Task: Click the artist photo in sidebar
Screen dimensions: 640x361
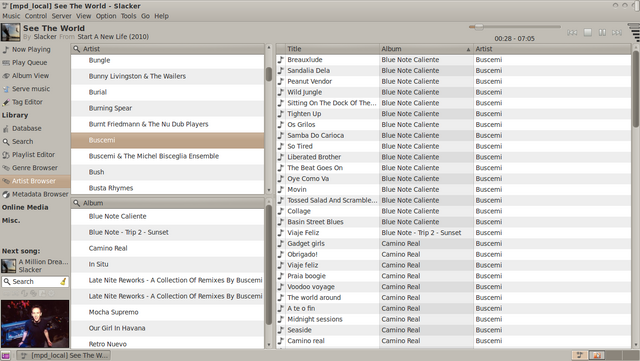Action: pyautogui.click(x=35, y=324)
